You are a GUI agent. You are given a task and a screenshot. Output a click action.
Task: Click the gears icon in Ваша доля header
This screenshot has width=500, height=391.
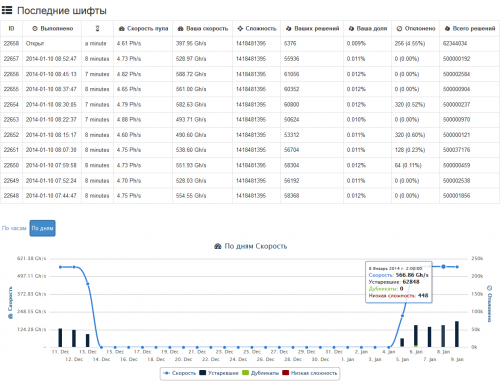[x=351, y=29]
